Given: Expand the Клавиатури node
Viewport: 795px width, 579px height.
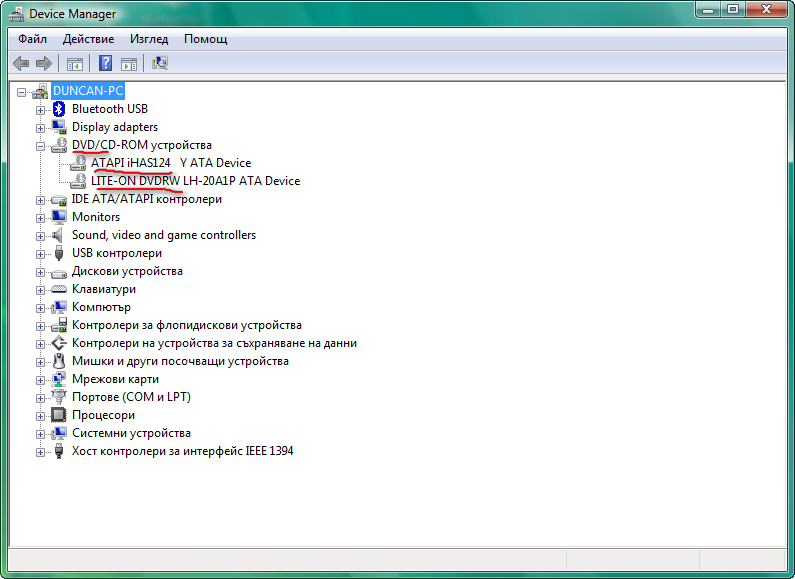Looking at the screenshot, I should click(x=41, y=290).
